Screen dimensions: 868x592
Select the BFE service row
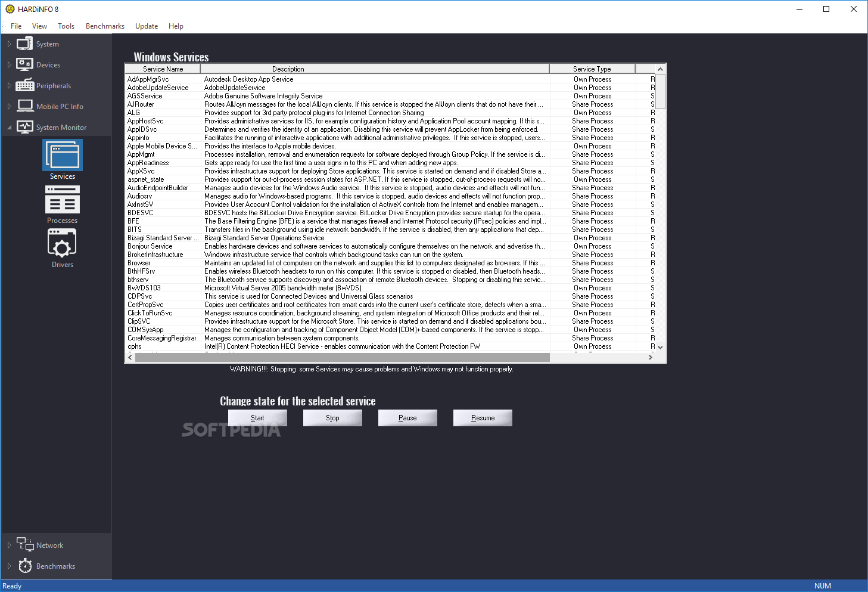(x=390, y=221)
